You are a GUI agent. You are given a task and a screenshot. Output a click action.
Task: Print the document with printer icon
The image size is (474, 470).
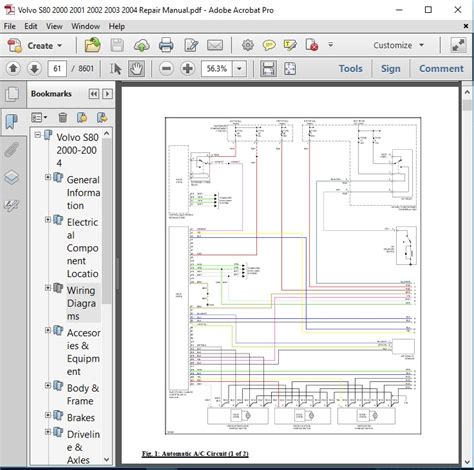click(166, 45)
